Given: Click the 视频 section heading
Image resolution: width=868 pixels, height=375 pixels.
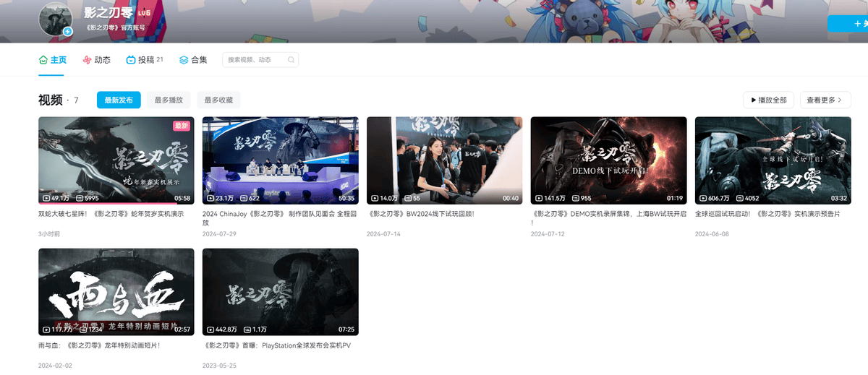Looking at the screenshot, I should click(50, 100).
